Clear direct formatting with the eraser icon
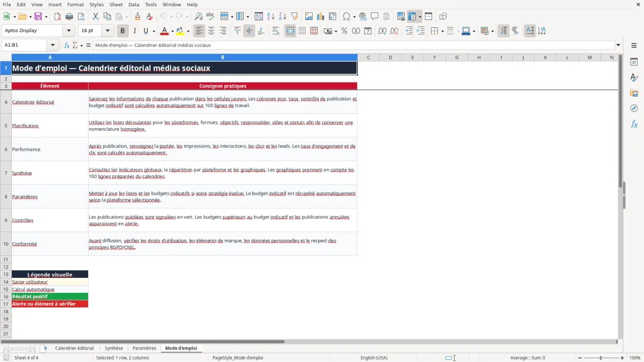644x362 pixels. [149, 17]
